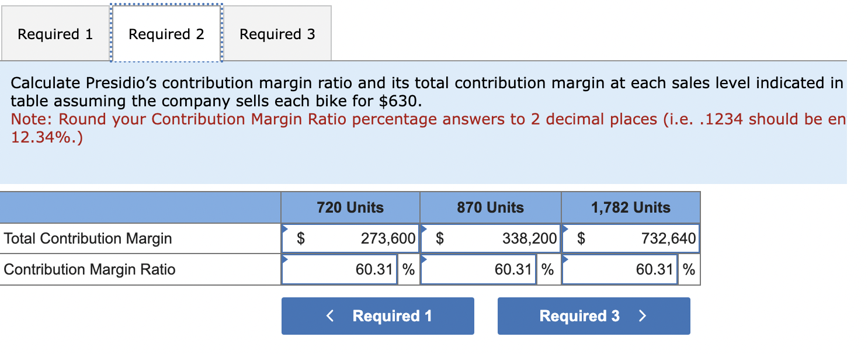
Task: Click the ratio field under 1,782 Units
Action: tap(619, 269)
